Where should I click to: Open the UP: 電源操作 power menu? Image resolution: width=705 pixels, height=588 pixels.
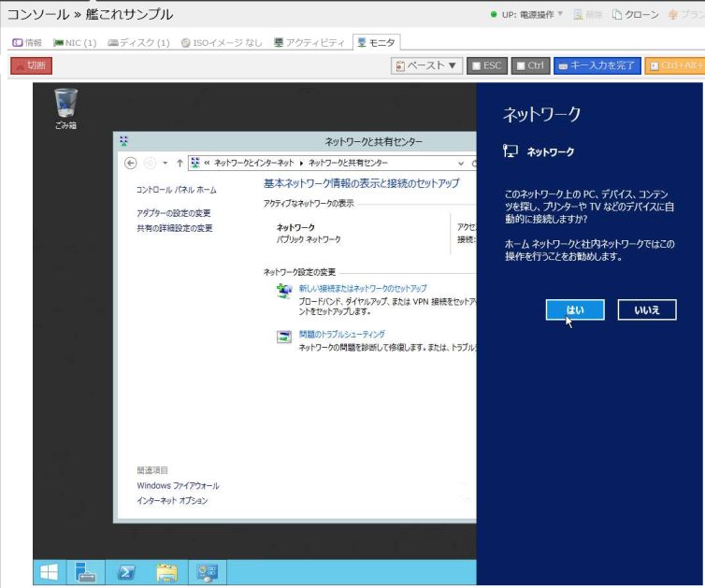point(526,14)
